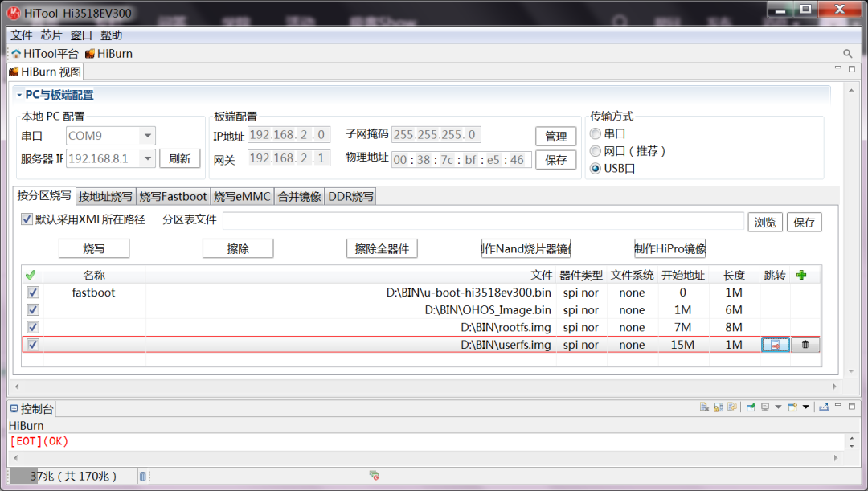
Task: Click the 浏览 browse button
Action: pos(765,222)
